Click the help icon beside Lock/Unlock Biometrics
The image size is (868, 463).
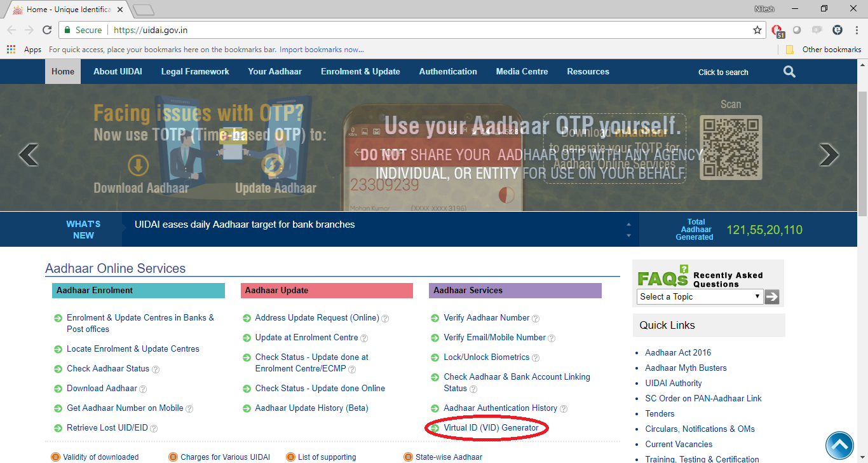pyautogui.click(x=536, y=357)
